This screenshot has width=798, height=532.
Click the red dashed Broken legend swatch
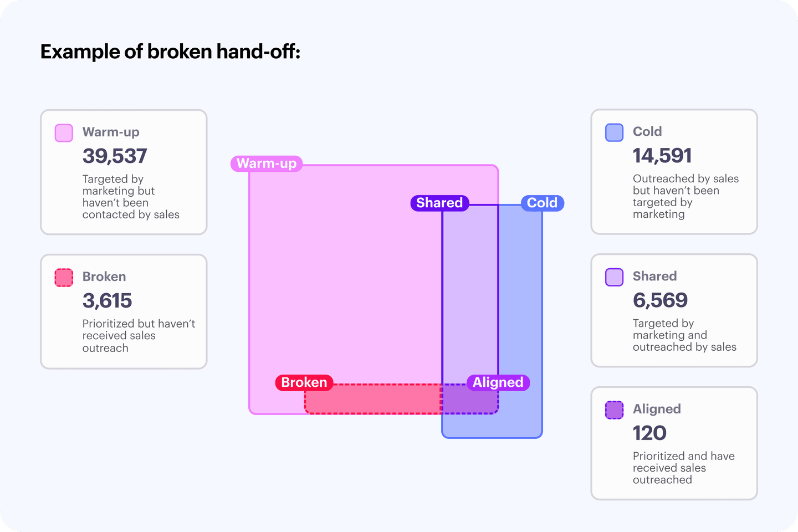tap(64, 278)
